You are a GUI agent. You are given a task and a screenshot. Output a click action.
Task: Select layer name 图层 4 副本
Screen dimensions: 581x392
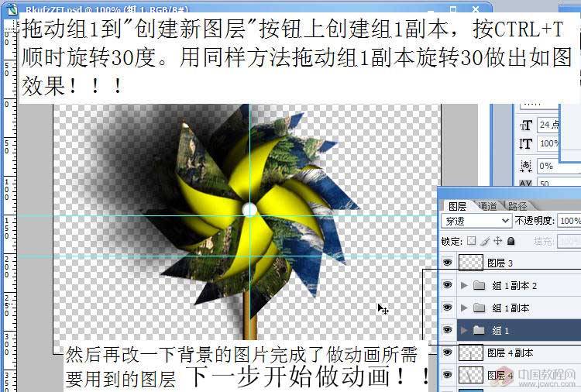(x=511, y=352)
